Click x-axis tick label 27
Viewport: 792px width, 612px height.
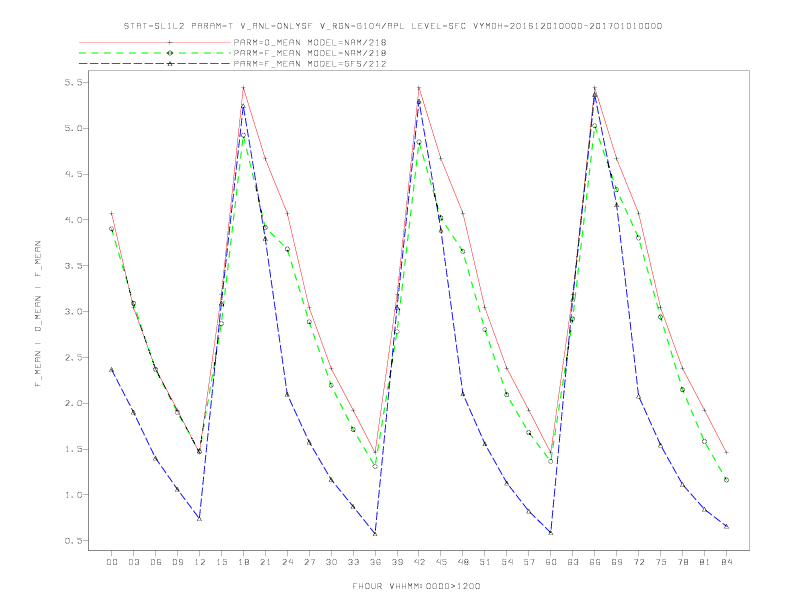[x=309, y=562]
